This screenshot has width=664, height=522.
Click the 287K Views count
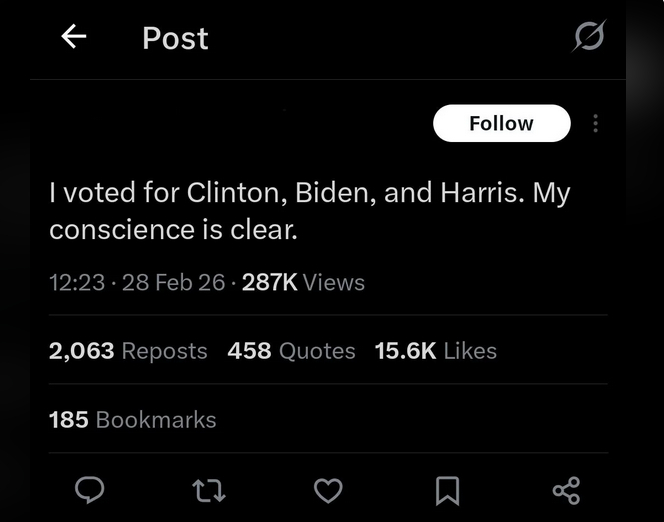pyautogui.click(x=303, y=282)
